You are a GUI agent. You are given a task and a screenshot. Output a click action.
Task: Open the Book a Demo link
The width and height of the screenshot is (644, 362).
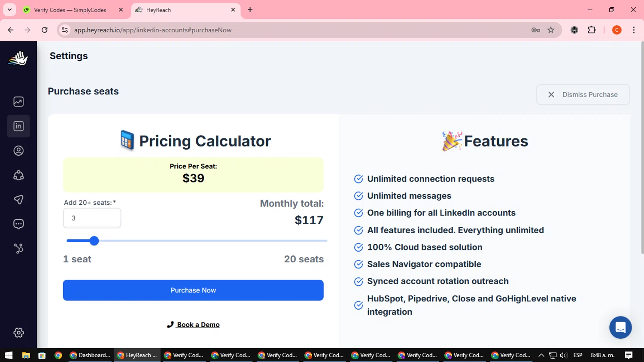point(193,325)
